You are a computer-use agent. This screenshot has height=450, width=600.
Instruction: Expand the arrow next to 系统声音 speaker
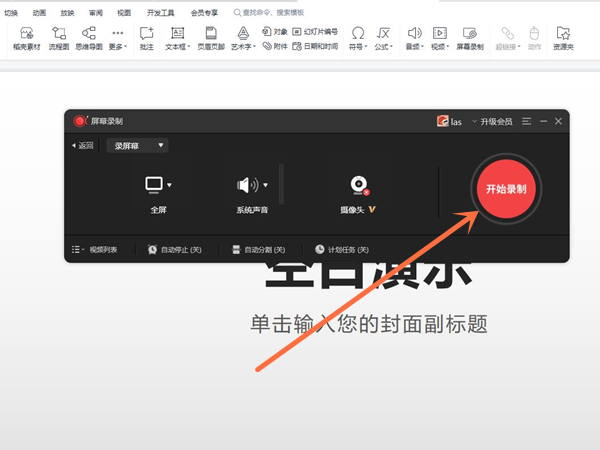tap(266, 185)
